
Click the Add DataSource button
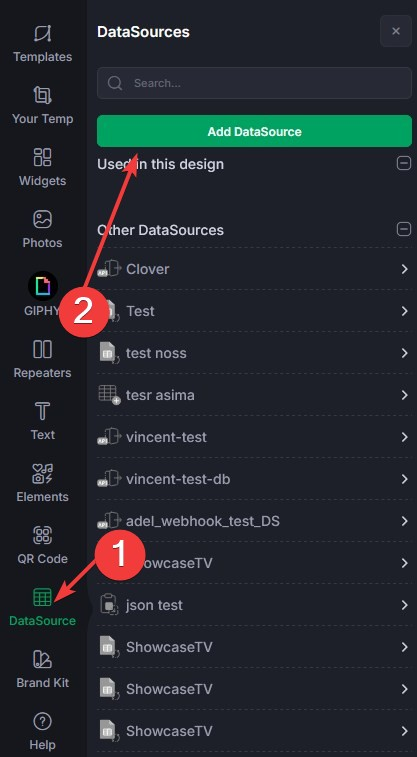point(254,131)
